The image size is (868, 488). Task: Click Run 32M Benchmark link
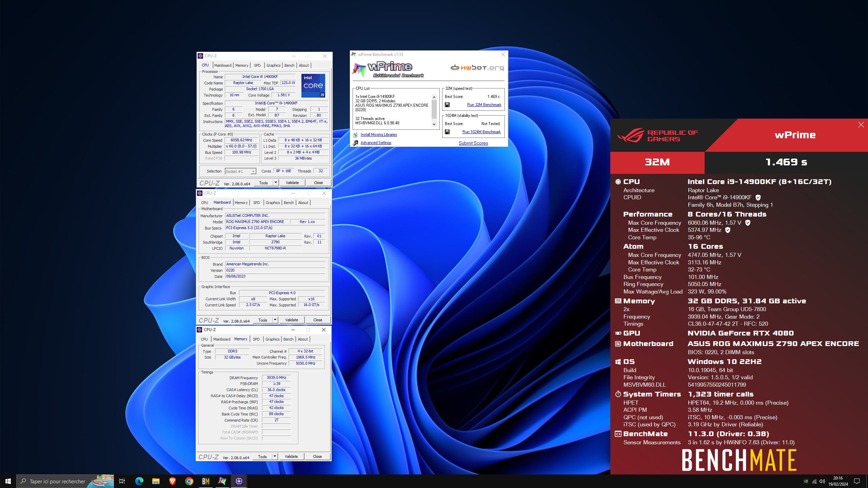pyautogui.click(x=484, y=105)
